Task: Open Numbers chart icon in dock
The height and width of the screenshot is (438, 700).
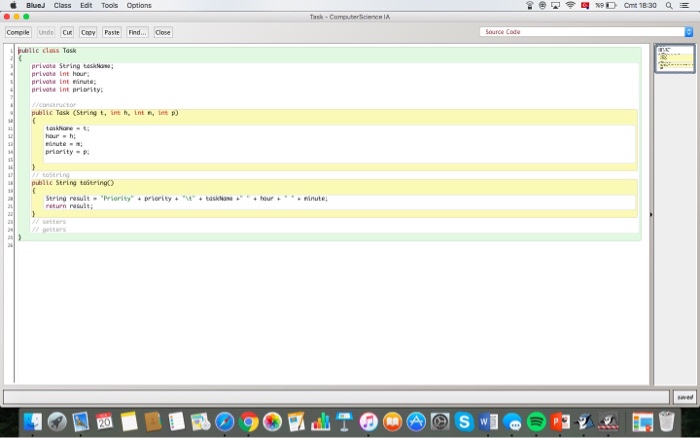Action: click(320, 421)
